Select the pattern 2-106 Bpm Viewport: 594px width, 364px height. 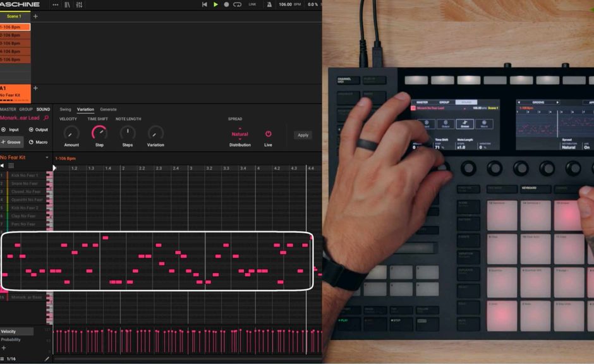15,35
